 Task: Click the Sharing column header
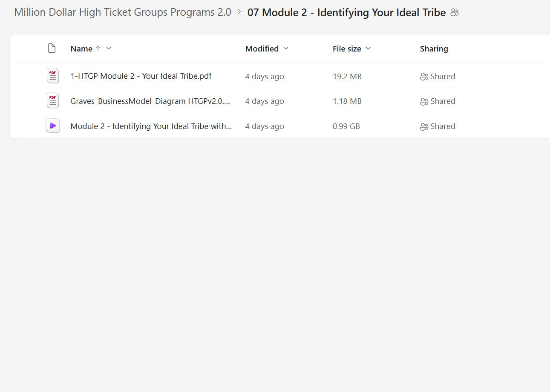(x=434, y=49)
